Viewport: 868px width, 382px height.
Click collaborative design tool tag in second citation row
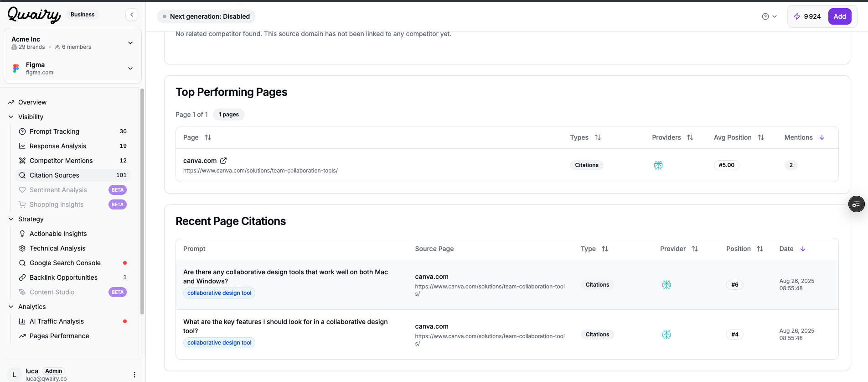[x=219, y=343]
